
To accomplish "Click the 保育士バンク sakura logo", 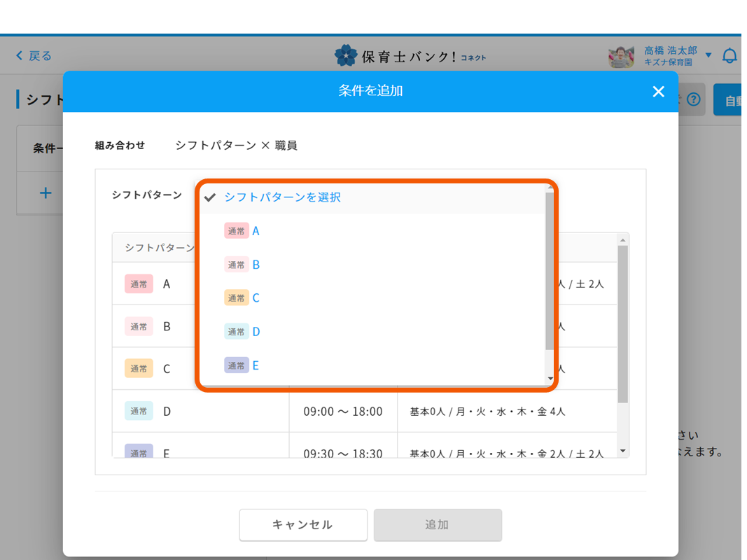I will point(345,55).
